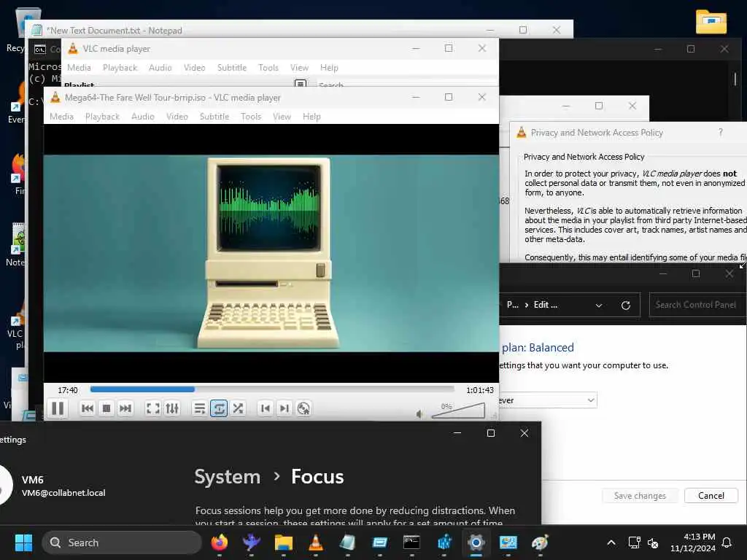Open VLC from the taskbar

[x=315, y=542]
